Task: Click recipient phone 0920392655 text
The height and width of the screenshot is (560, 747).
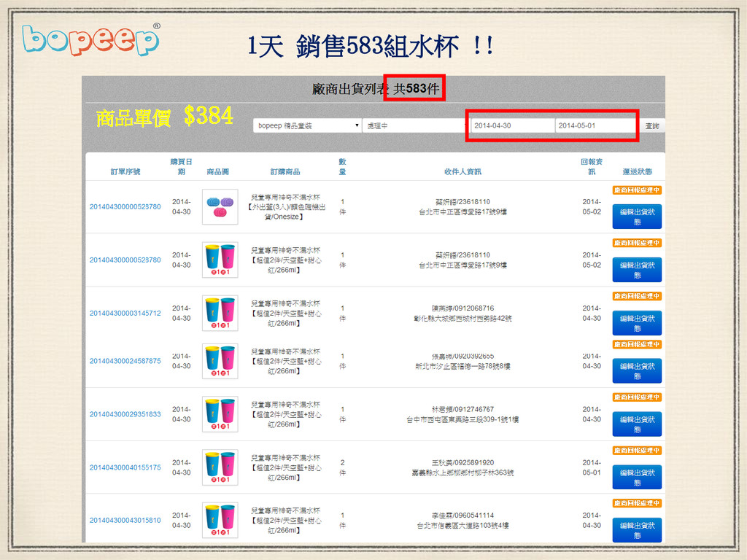Action: 476,356
